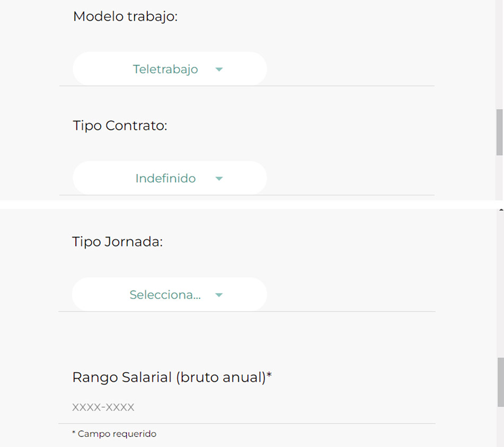Click the Tipo Contrato label
Viewport: 504px width, 447px height.
click(x=120, y=126)
